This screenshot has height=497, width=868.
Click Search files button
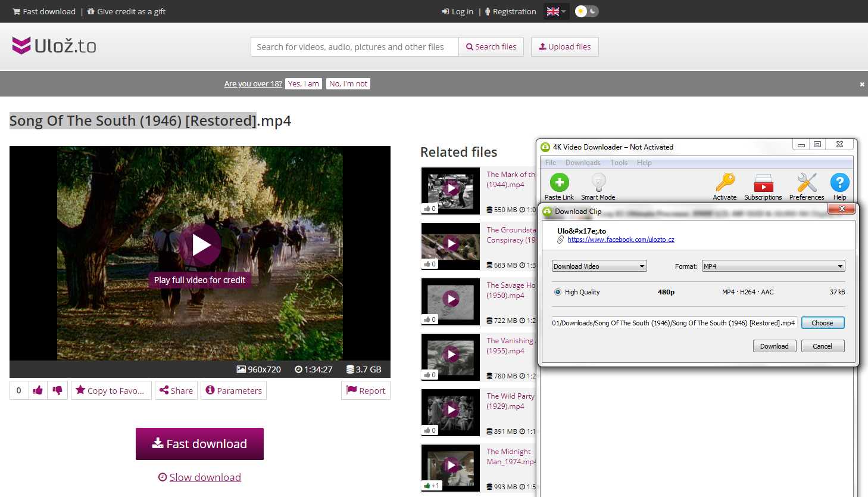491,46
